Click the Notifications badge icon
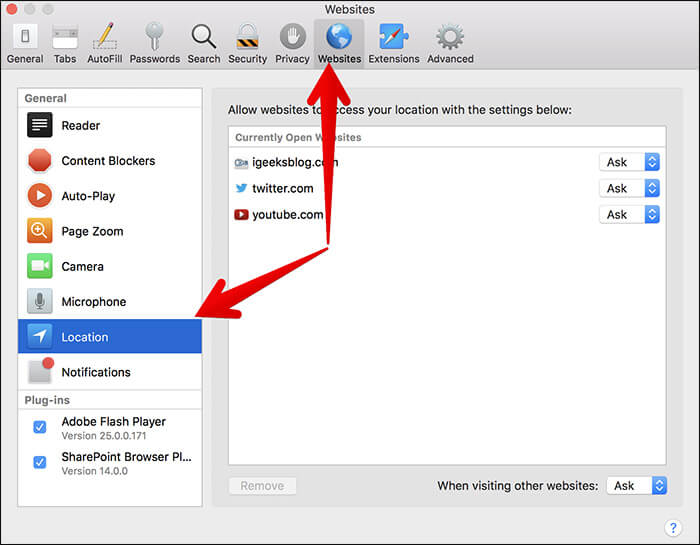This screenshot has height=545, width=700. [x=40, y=370]
